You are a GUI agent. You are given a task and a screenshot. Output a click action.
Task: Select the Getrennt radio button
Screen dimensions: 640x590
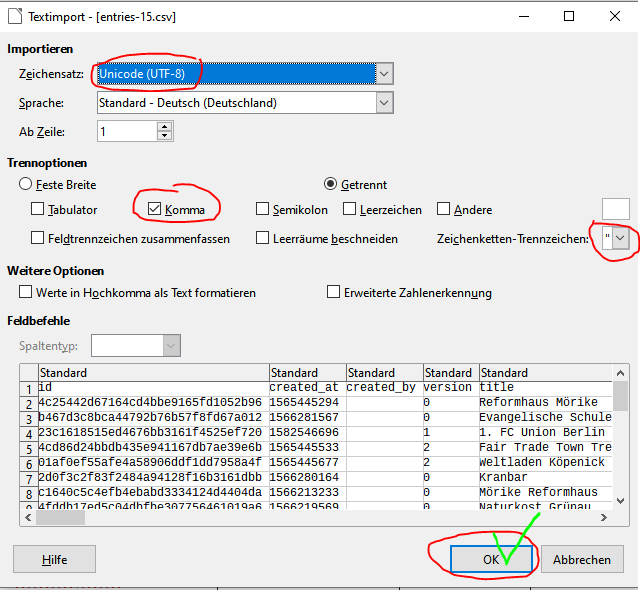click(x=330, y=184)
